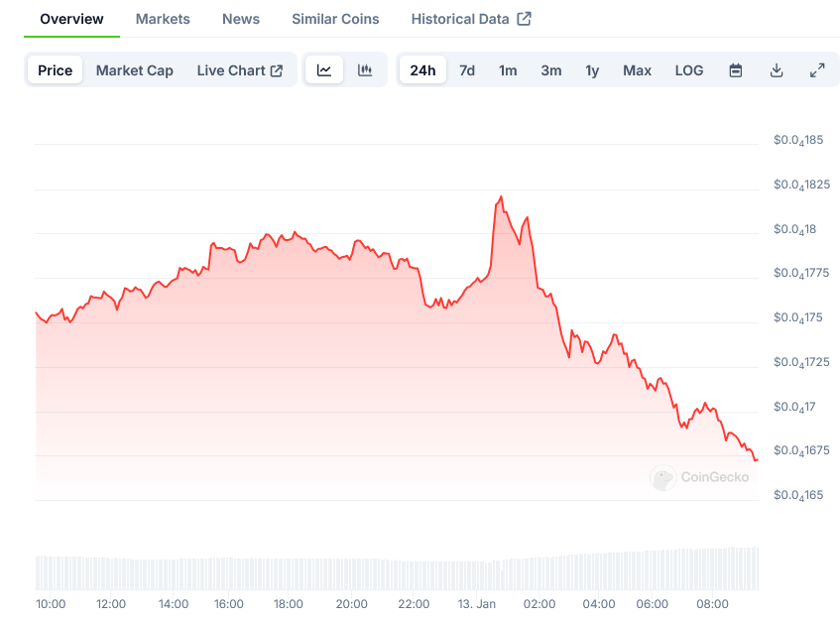Switch to line chart view icon
840x620 pixels.
pos(324,70)
